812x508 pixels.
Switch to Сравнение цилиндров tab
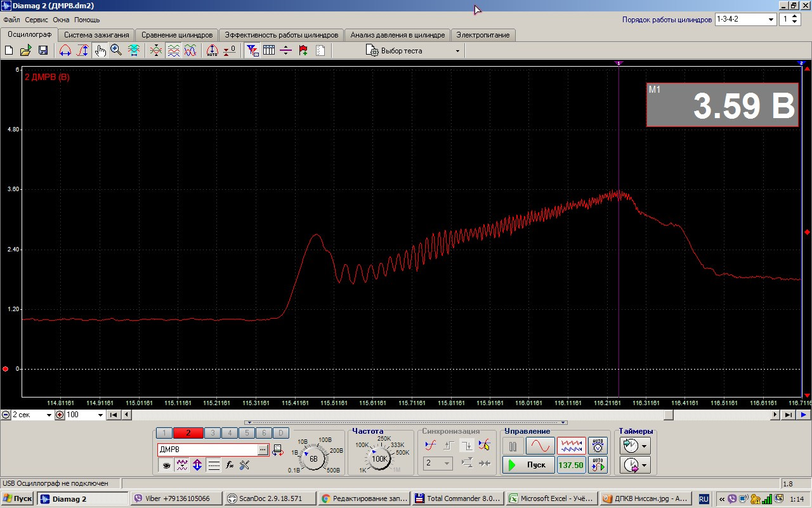pos(177,35)
